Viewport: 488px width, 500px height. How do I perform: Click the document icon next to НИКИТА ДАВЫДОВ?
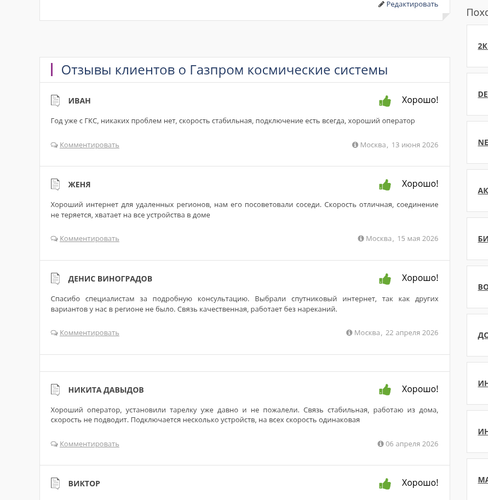[55, 389]
